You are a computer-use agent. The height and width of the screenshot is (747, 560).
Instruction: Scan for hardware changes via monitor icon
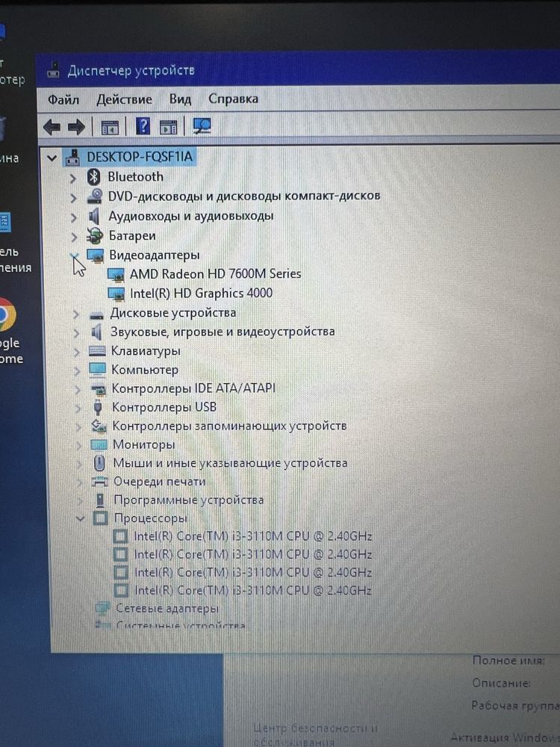[x=202, y=126]
